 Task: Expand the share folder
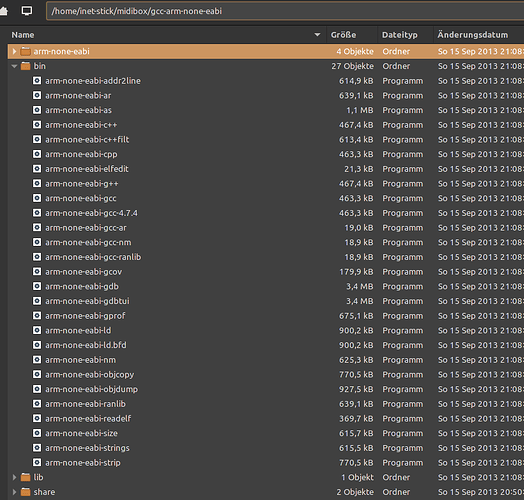point(14,492)
